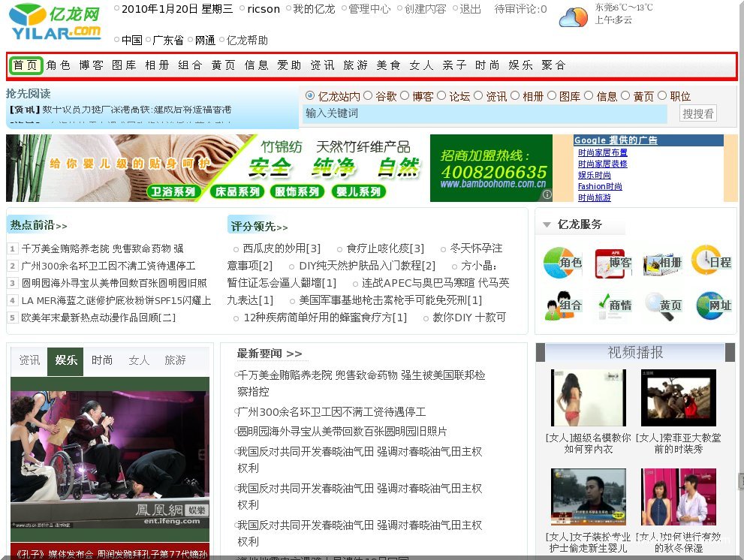Expand 最新要闻 with the >> arrows
This screenshot has width=744, height=560.
point(294,354)
